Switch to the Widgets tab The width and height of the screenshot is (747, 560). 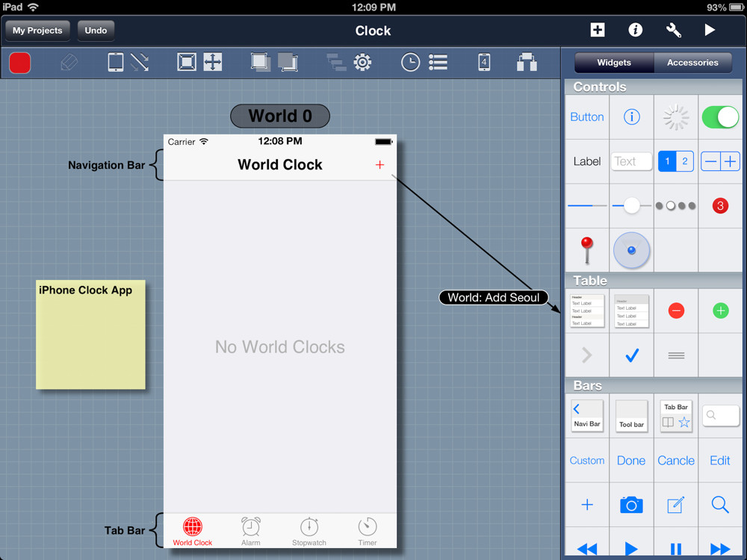[614, 63]
